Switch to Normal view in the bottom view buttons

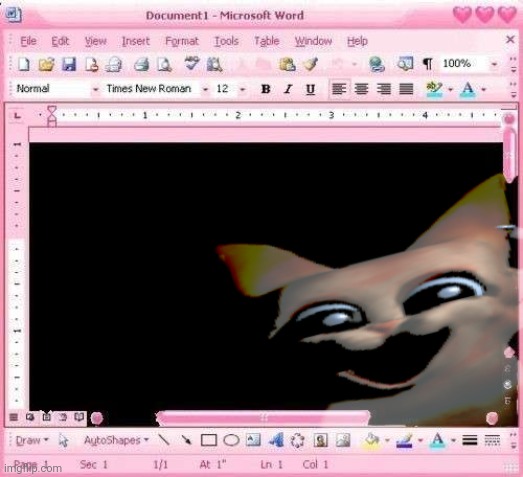click(14, 417)
